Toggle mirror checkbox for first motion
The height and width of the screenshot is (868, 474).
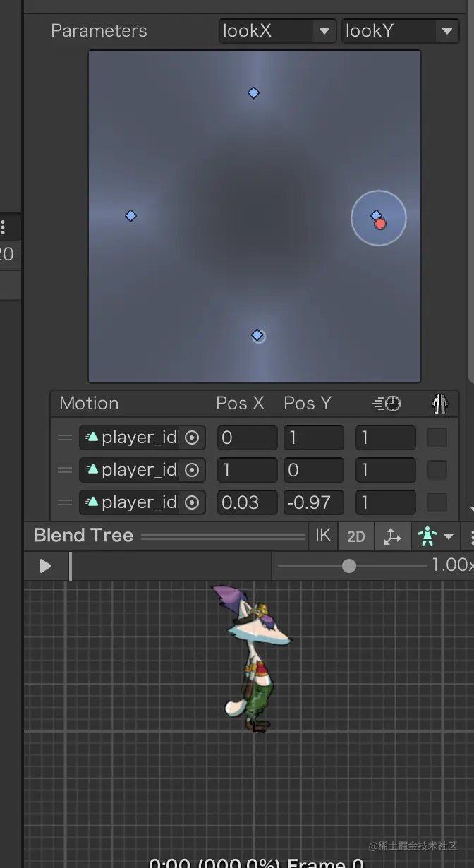click(437, 438)
